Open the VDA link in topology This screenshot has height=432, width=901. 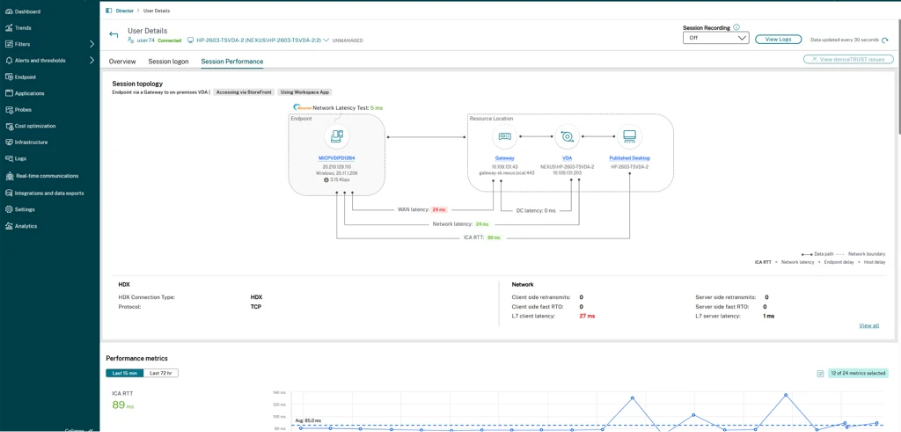[567, 157]
